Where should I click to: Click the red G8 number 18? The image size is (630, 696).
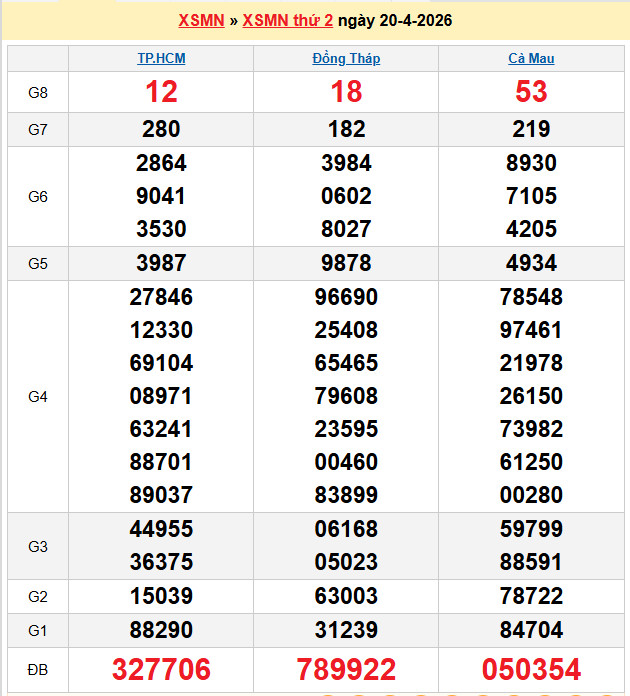[x=346, y=92]
